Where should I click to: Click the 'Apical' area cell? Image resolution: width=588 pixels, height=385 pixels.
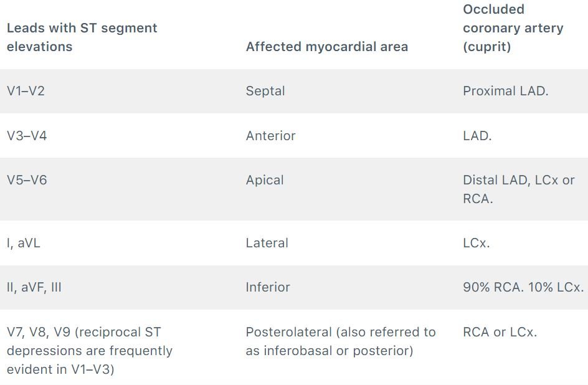pos(264,180)
